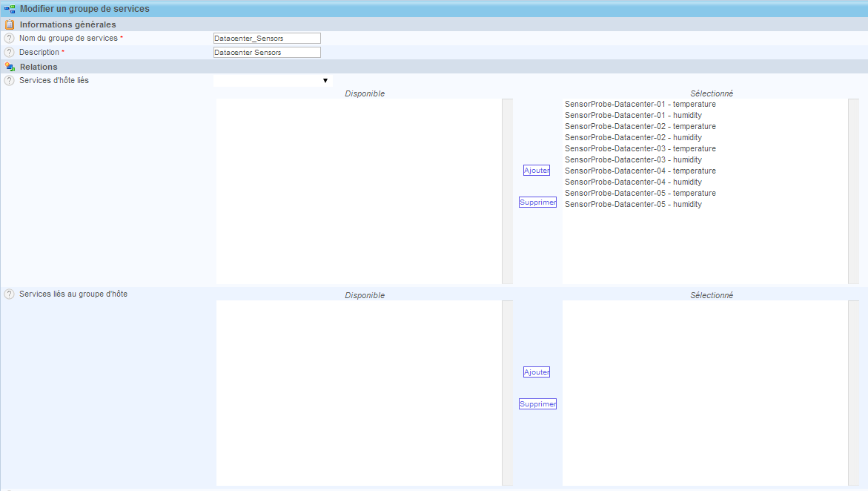
Task: Click help icon beside Nom du groupe de services
Action: pos(10,39)
